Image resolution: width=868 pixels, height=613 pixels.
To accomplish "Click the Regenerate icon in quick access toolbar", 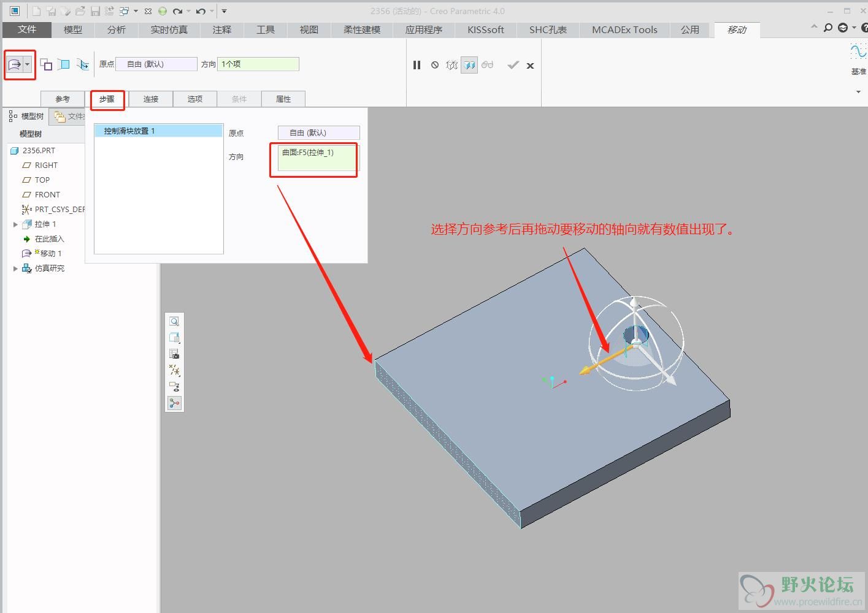I will (x=110, y=11).
